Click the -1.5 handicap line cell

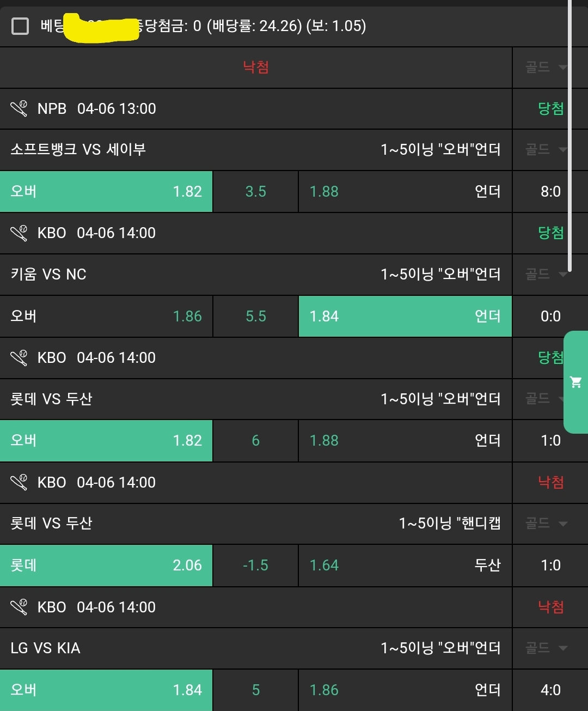point(255,565)
